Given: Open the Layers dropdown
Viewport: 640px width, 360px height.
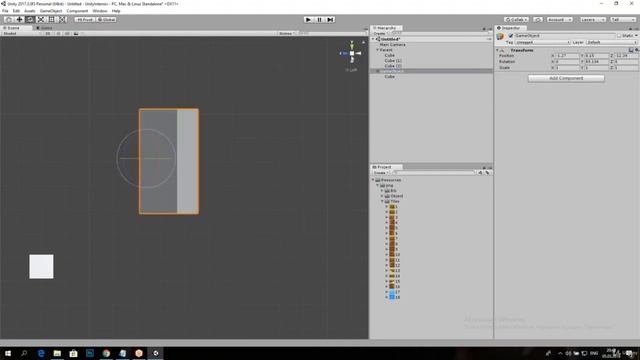Looking at the screenshot, I should (593, 20).
